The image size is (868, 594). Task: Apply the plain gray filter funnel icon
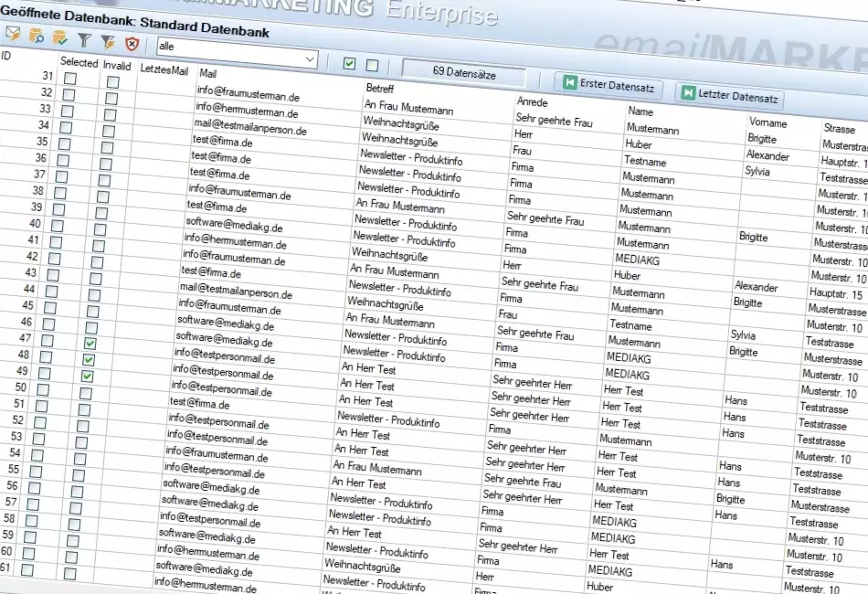click(84, 39)
